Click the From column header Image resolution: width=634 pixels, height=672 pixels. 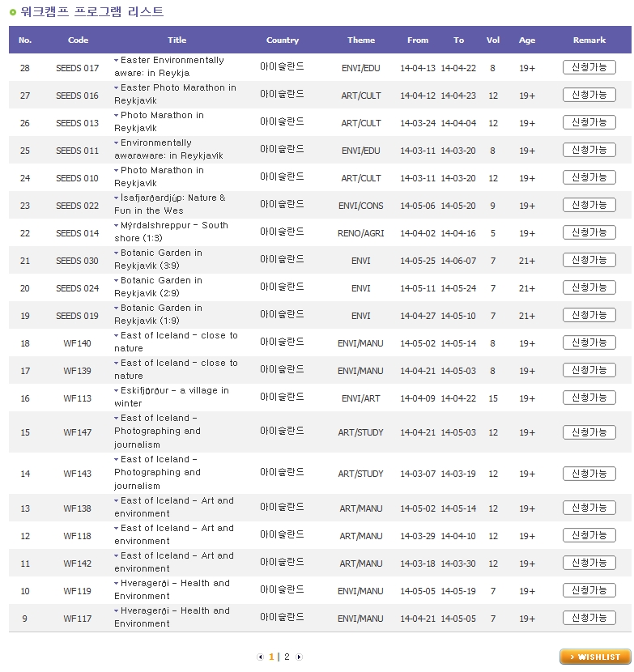pyautogui.click(x=418, y=40)
